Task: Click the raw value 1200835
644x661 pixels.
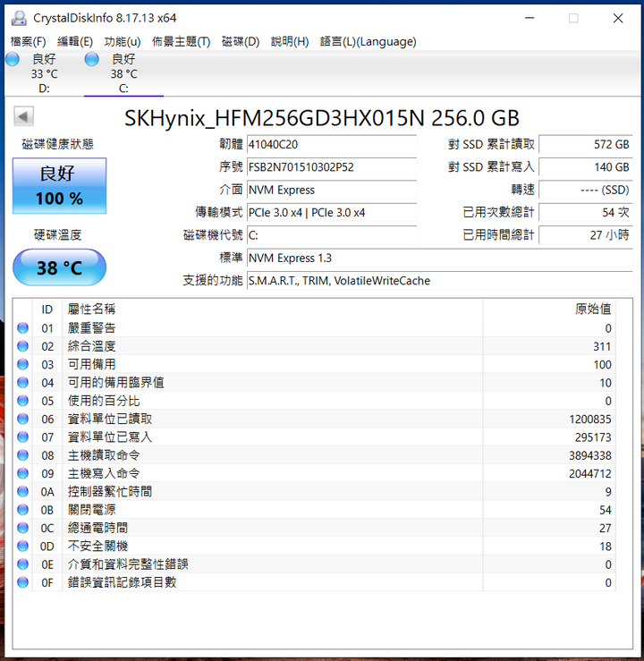Action: click(590, 419)
